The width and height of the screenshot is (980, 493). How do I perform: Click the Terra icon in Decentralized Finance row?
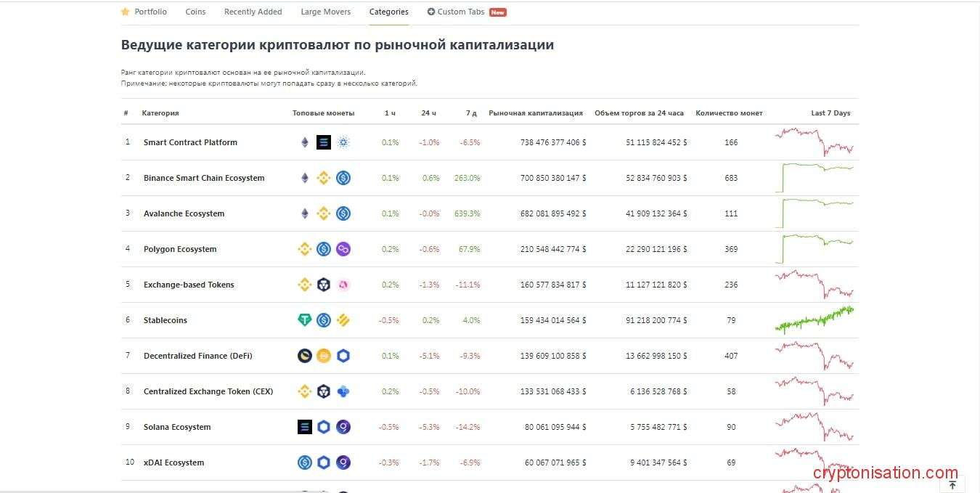[x=305, y=356]
